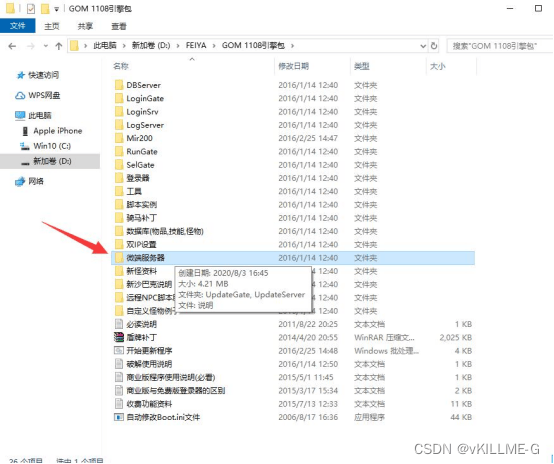The height and width of the screenshot is (464, 554).
Task: Click the Refresh button beside address bar
Action: click(434, 46)
